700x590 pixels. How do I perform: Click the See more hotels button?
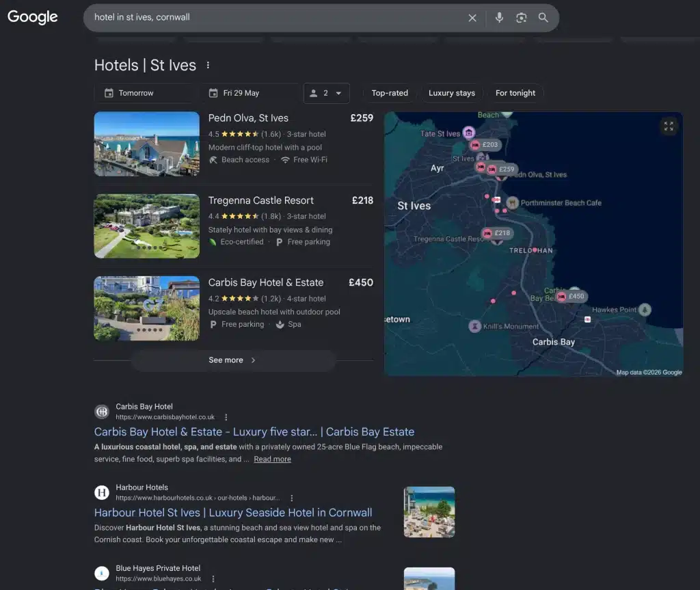click(233, 360)
